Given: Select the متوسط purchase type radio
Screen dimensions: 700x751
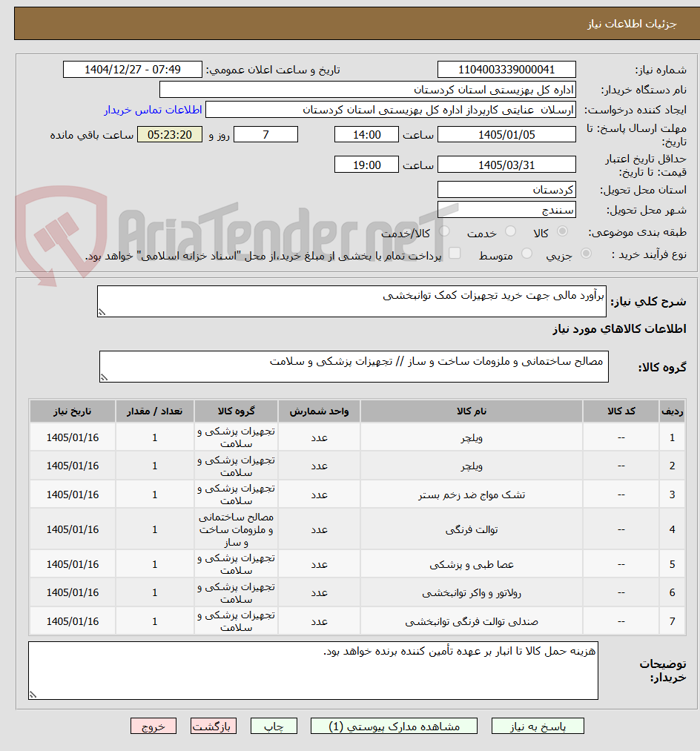Looking at the screenshot, I should tap(526, 254).
